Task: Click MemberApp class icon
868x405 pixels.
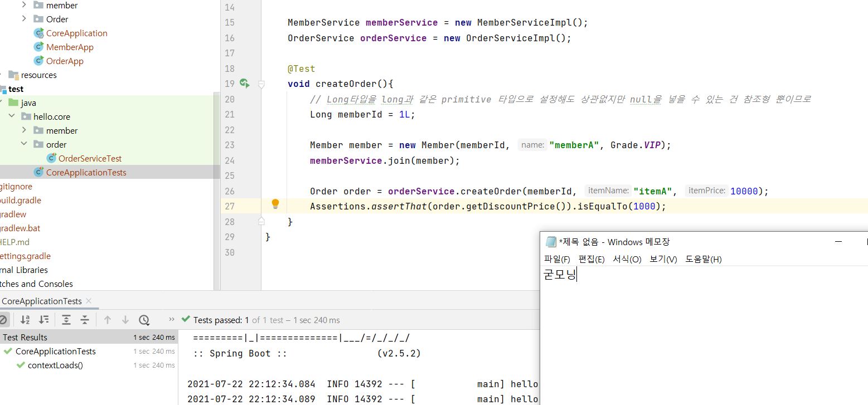Action: 39,47
